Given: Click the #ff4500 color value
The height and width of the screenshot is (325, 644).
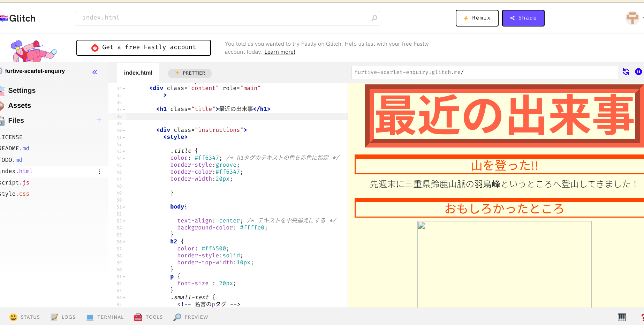Looking at the screenshot, I should (x=214, y=249).
